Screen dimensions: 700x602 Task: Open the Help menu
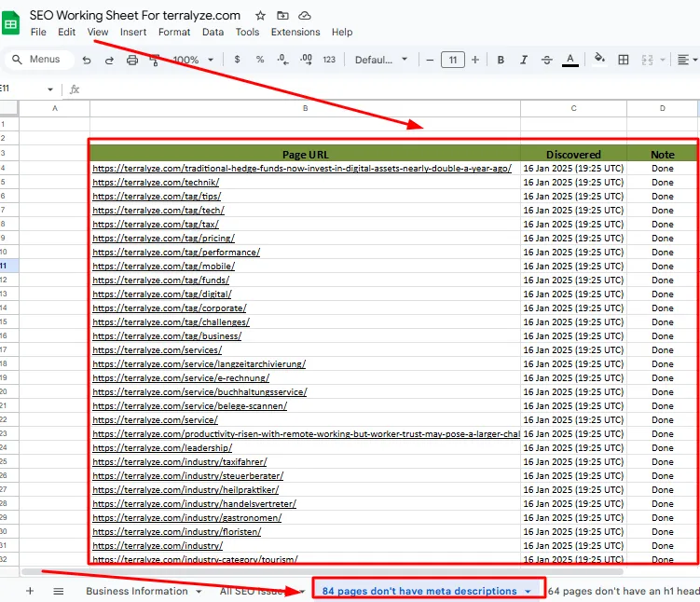pos(342,32)
